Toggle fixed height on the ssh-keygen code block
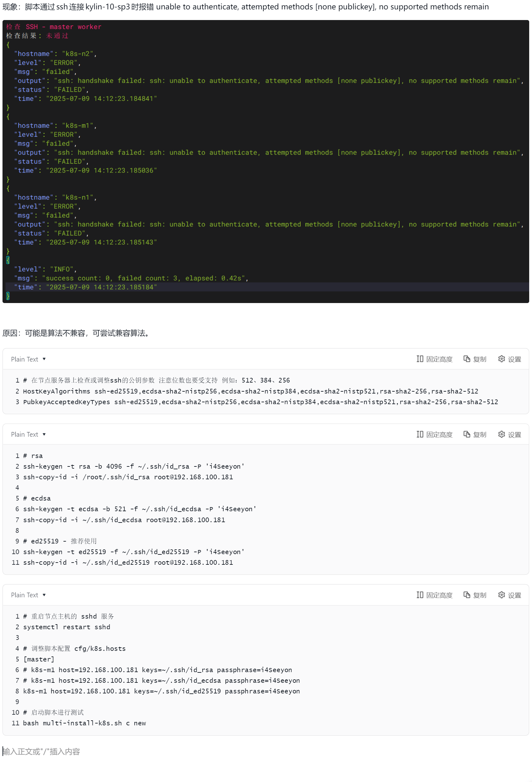Screen dimensions: 532x782 [x=434, y=435]
